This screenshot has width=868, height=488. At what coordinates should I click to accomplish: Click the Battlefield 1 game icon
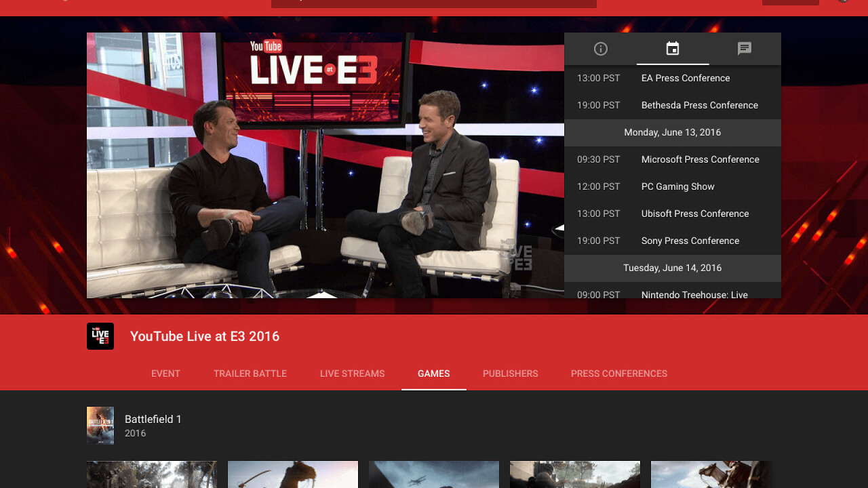pos(100,425)
